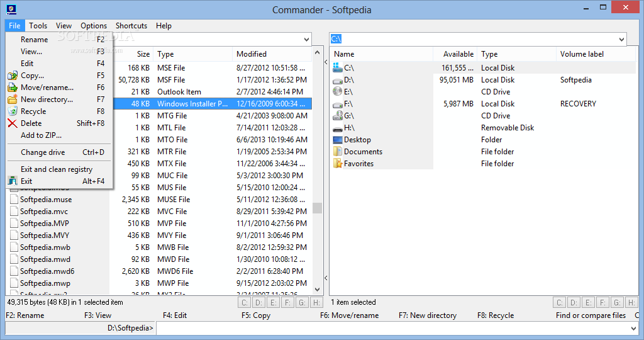Click the Softpedia.mwd6 file icon
This screenshot has height=340, width=644.
click(14, 271)
